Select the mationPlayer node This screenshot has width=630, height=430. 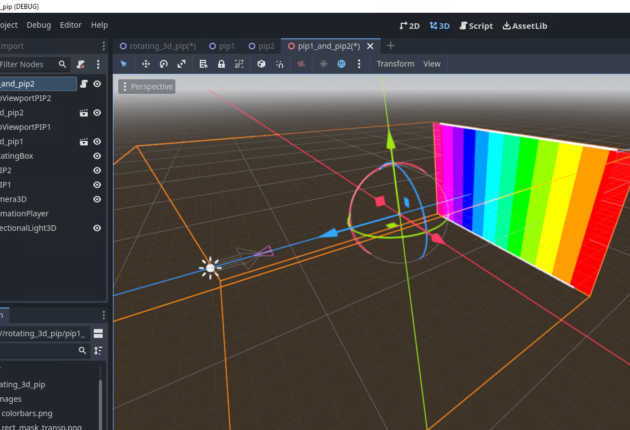click(x=24, y=213)
